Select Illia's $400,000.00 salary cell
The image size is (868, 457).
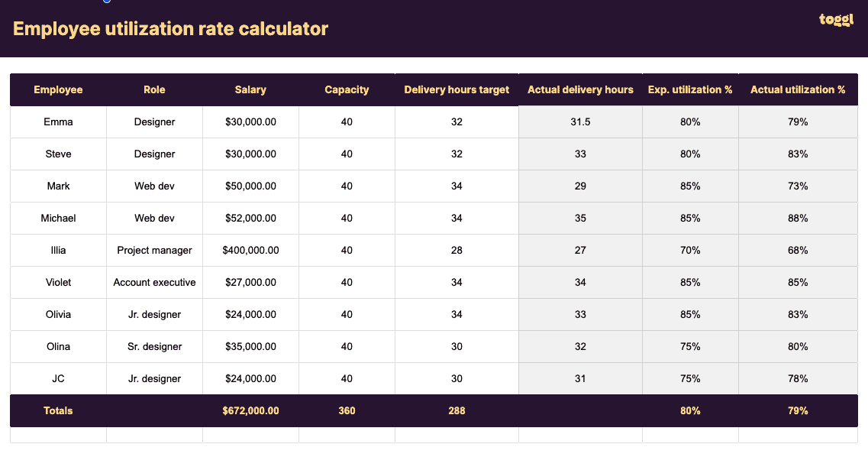point(250,250)
